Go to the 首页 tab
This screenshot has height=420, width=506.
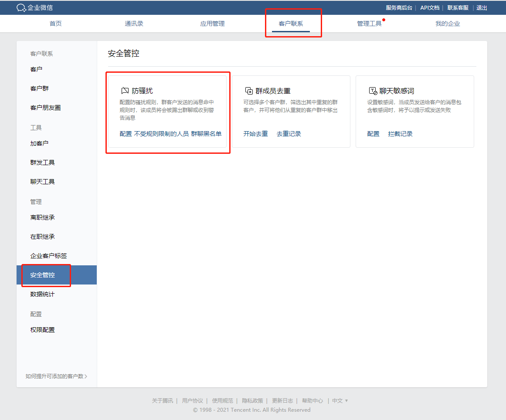[55, 24]
